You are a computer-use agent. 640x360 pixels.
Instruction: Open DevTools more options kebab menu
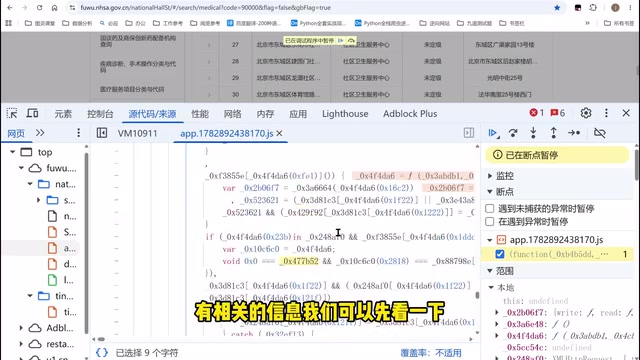tap(606, 113)
